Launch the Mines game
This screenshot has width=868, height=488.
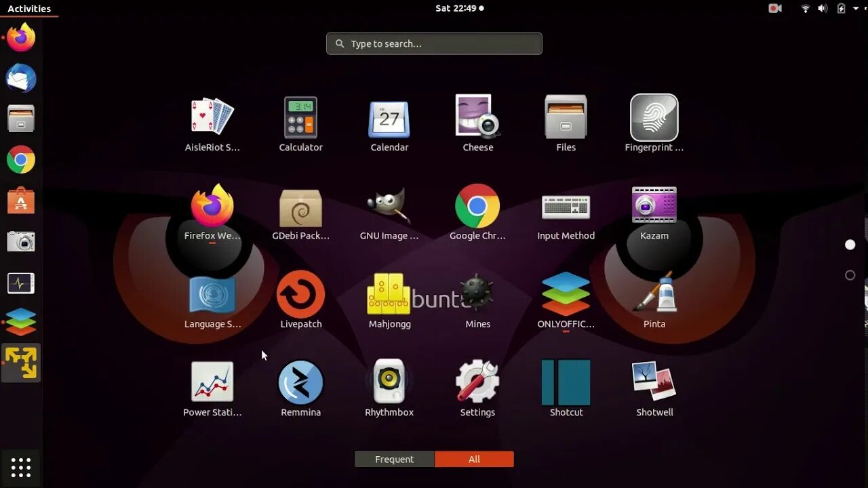(x=477, y=300)
